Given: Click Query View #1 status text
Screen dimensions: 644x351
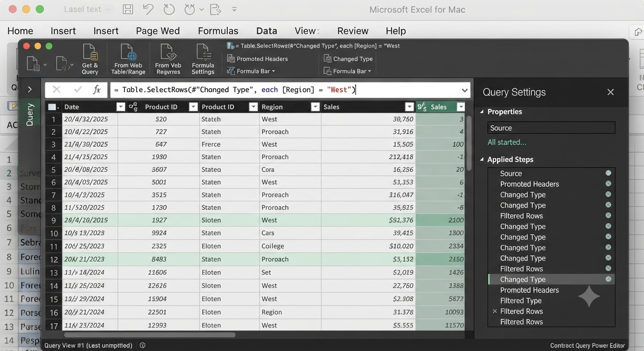Looking at the screenshot, I should coord(88,346).
